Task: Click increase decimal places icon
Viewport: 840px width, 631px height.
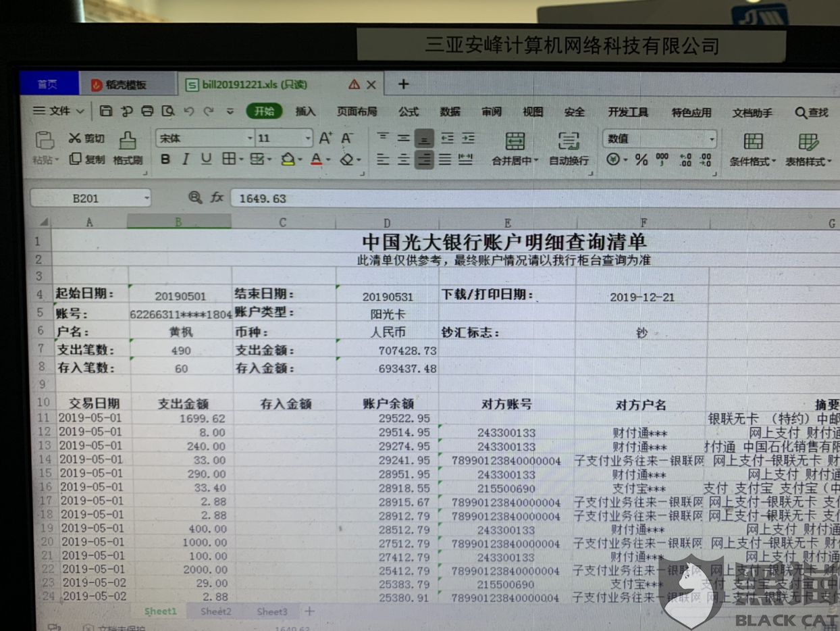Action: (x=685, y=159)
